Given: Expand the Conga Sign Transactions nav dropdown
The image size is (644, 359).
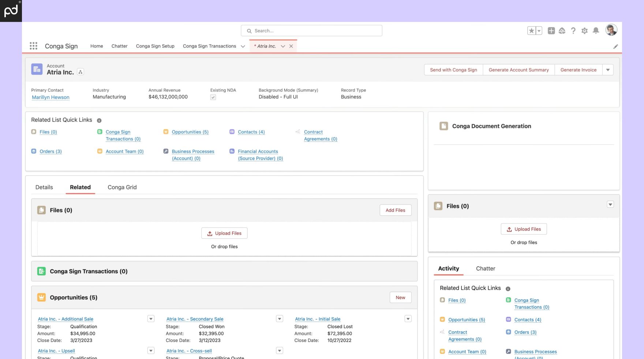Looking at the screenshot, I should [243, 47].
